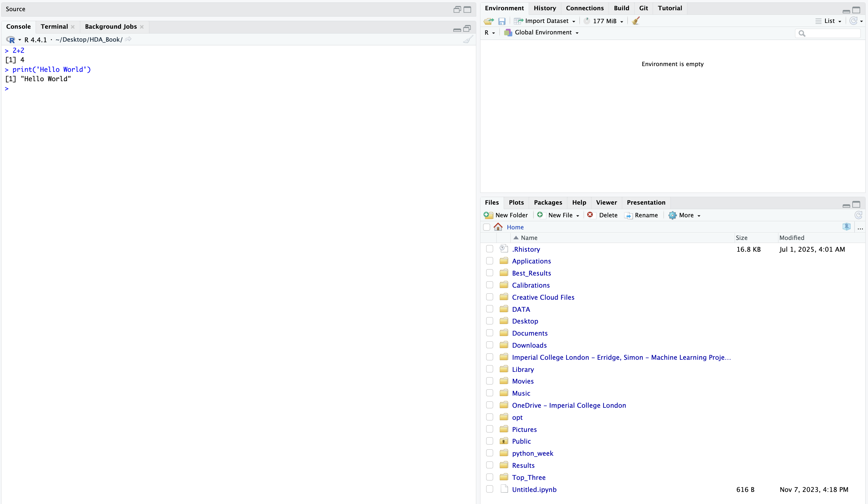Click the Import Dataset table icon
This screenshot has height=504, width=868.
(518, 21)
